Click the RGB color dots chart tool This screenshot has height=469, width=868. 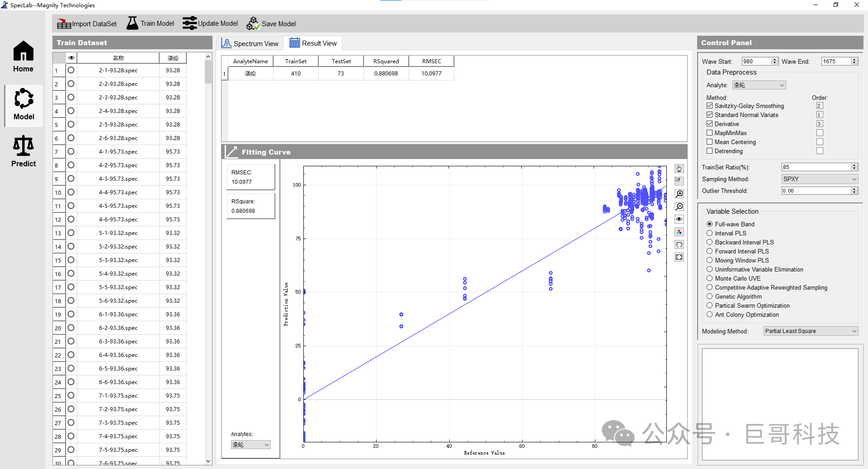[679, 232]
